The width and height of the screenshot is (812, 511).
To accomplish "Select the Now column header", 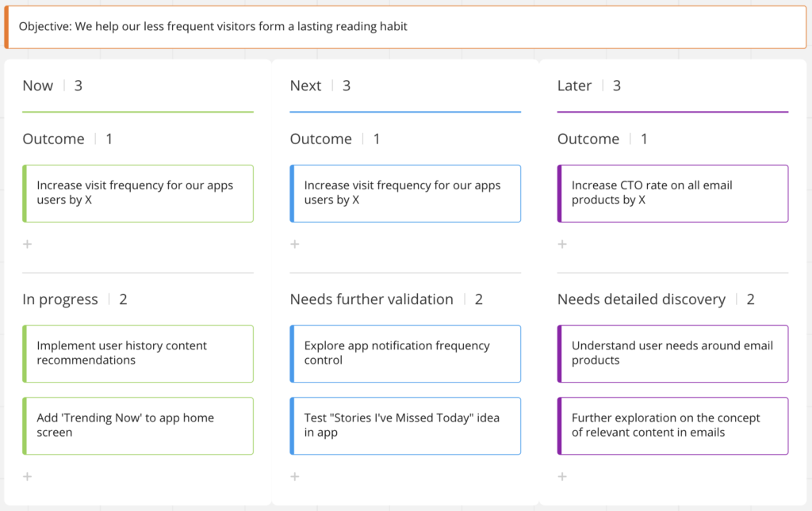I will click(x=37, y=86).
